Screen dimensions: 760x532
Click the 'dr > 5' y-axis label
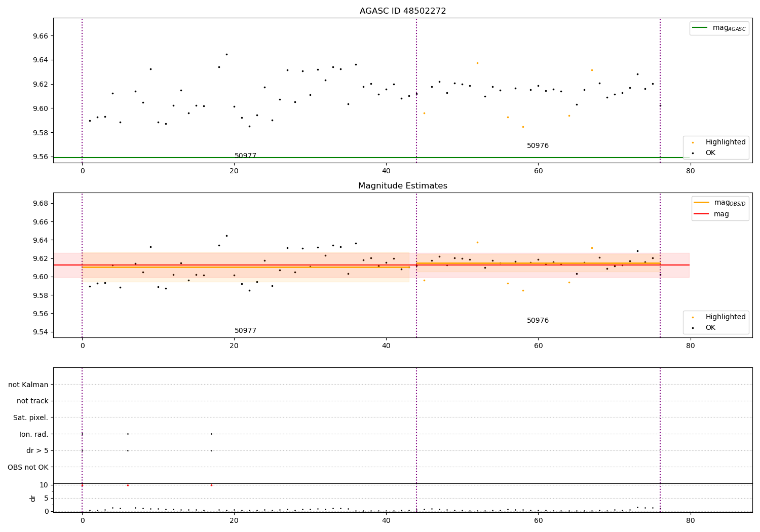pos(37,451)
